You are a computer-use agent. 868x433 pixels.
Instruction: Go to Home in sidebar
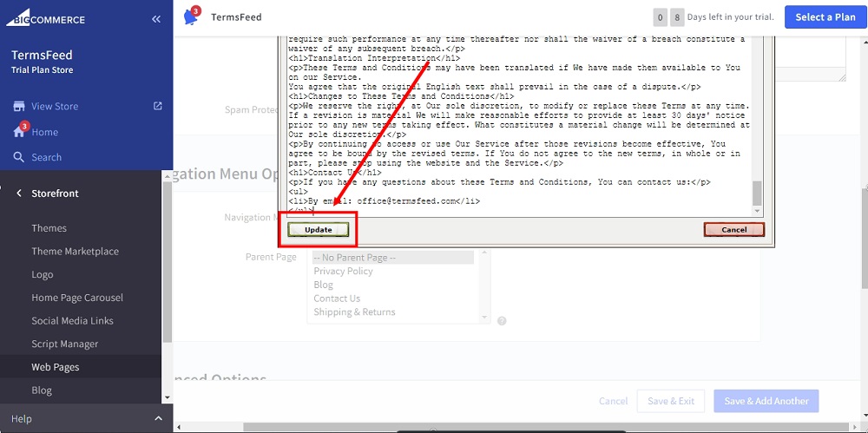[45, 133]
